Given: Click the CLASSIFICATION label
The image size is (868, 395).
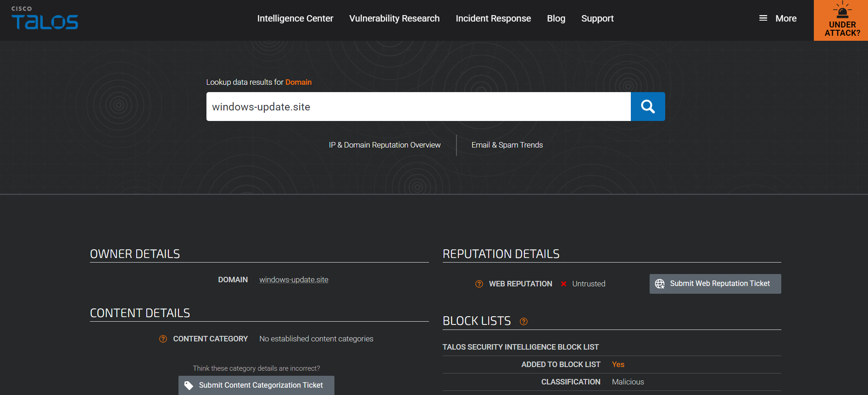Looking at the screenshot, I should (571, 382).
